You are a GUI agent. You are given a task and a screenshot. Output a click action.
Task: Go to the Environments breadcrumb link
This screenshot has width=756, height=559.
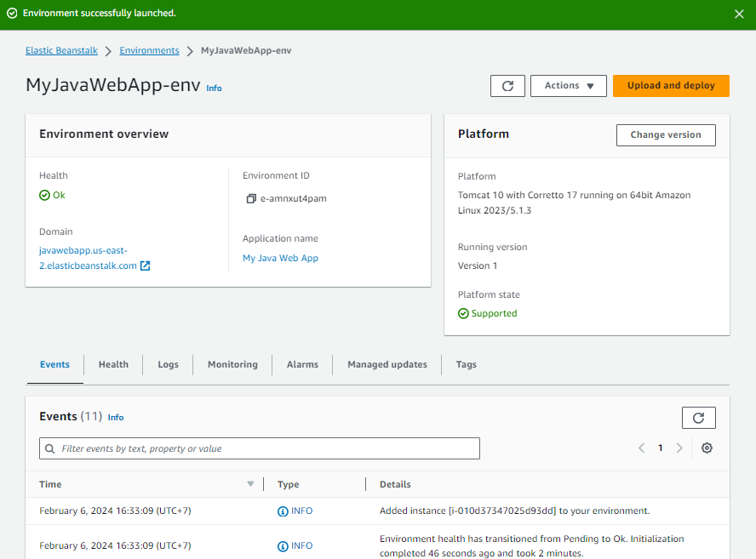tap(149, 50)
